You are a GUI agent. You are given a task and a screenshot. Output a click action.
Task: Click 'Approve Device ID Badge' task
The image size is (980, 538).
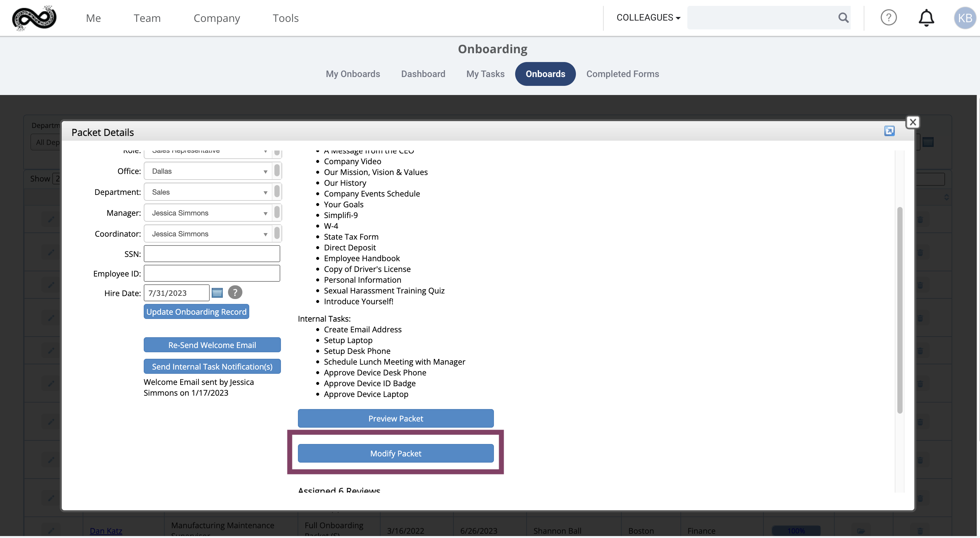369,383
